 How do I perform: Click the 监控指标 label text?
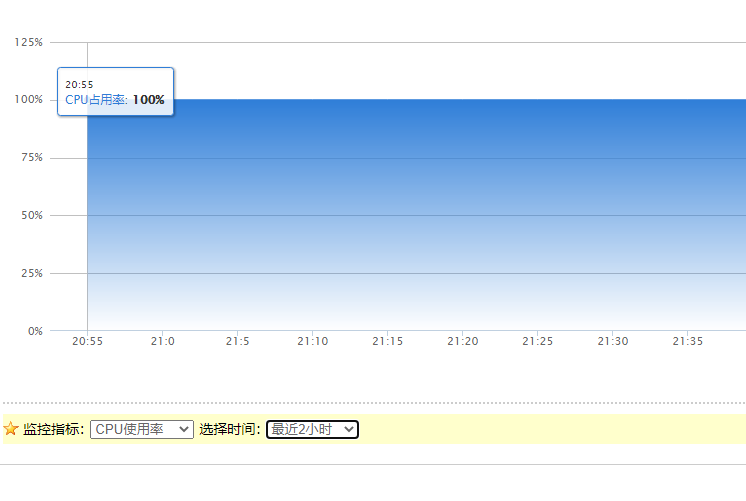click(54, 429)
